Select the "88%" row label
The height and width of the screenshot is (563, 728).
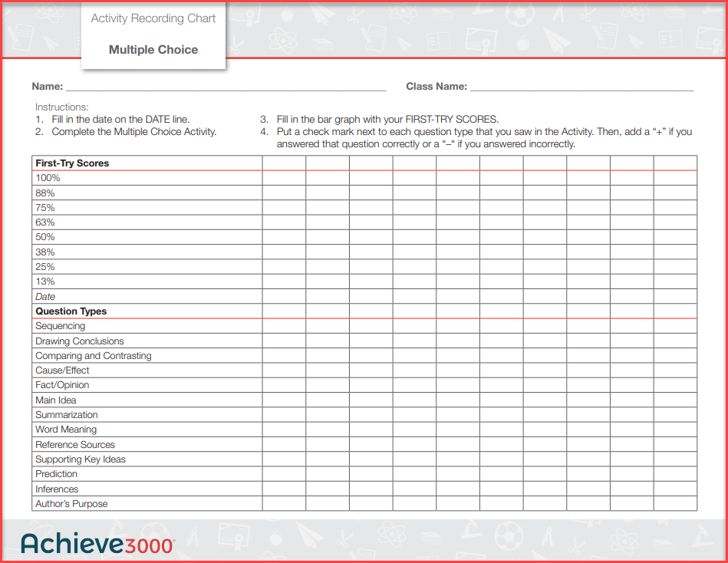(x=45, y=193)
